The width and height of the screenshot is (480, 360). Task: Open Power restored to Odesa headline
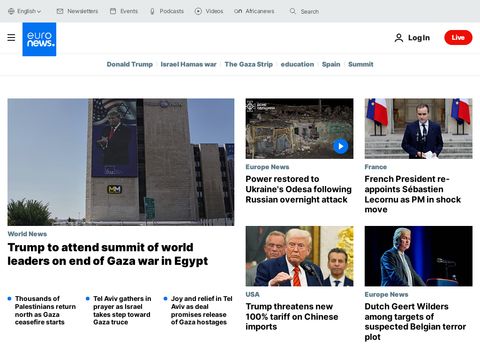click(x=298, y=189)
